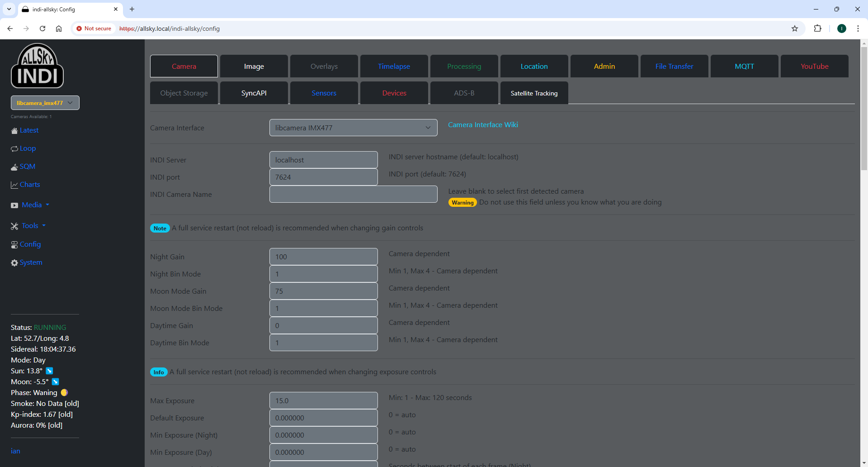This screenshot has height=467, width=868.
Task: Click inside the INDI Camera Name field
Action: tap(353, 194)
